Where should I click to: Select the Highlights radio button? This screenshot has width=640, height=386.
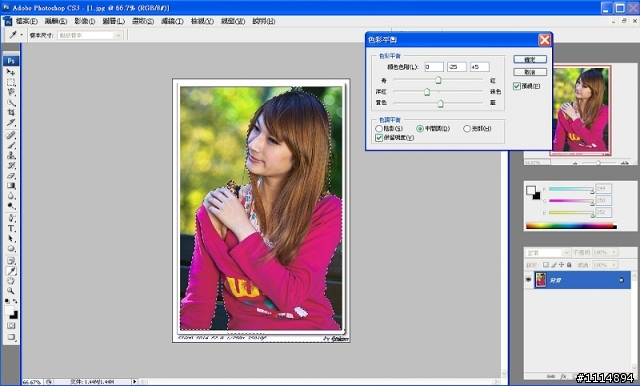tap(467, 129)
